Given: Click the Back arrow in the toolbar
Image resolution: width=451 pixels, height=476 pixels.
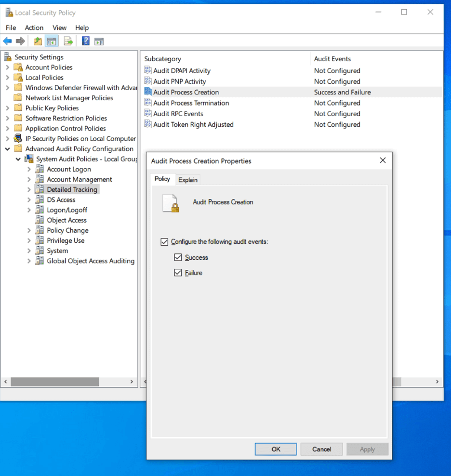Looking at the screenshot, I should 7,41.
